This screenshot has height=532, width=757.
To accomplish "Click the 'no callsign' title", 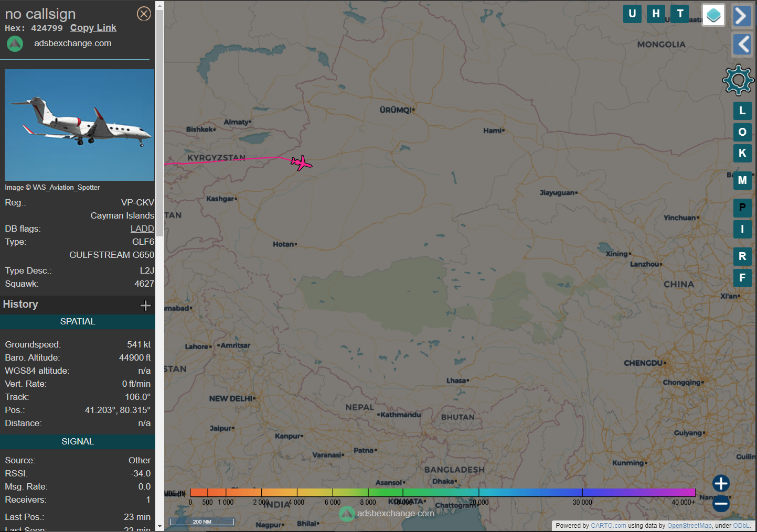I will (40, 14).
